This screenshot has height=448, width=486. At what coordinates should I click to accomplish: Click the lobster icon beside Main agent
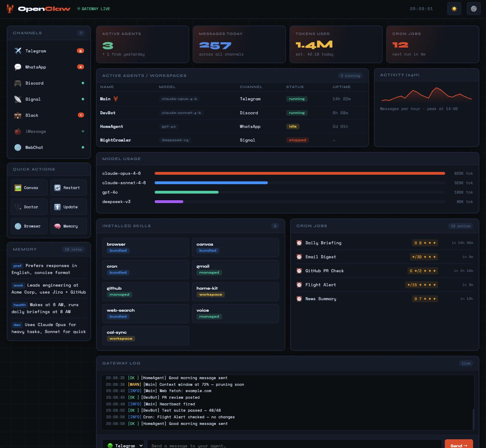116,99
